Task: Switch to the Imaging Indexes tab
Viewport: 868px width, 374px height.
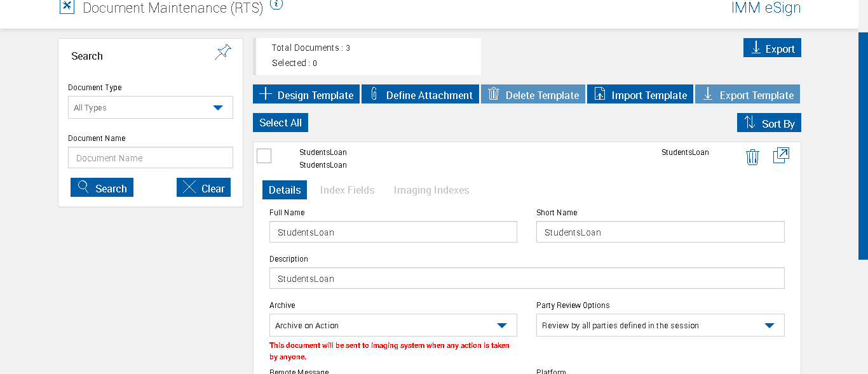Action: [x=431, y=190]
